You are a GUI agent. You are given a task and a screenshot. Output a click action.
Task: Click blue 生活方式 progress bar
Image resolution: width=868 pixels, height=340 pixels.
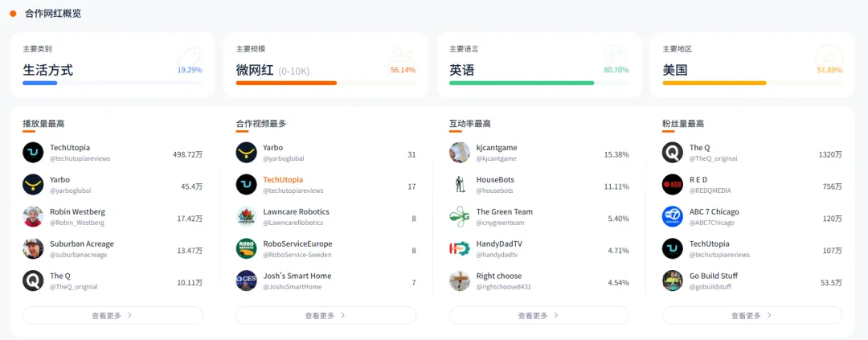pyautogui.click(x=40, y=83)
